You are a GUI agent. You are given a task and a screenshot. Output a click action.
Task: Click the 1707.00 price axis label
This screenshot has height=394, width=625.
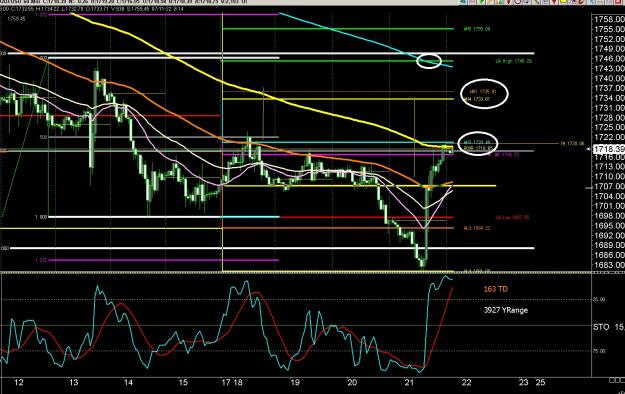click(x=609, y=186)
